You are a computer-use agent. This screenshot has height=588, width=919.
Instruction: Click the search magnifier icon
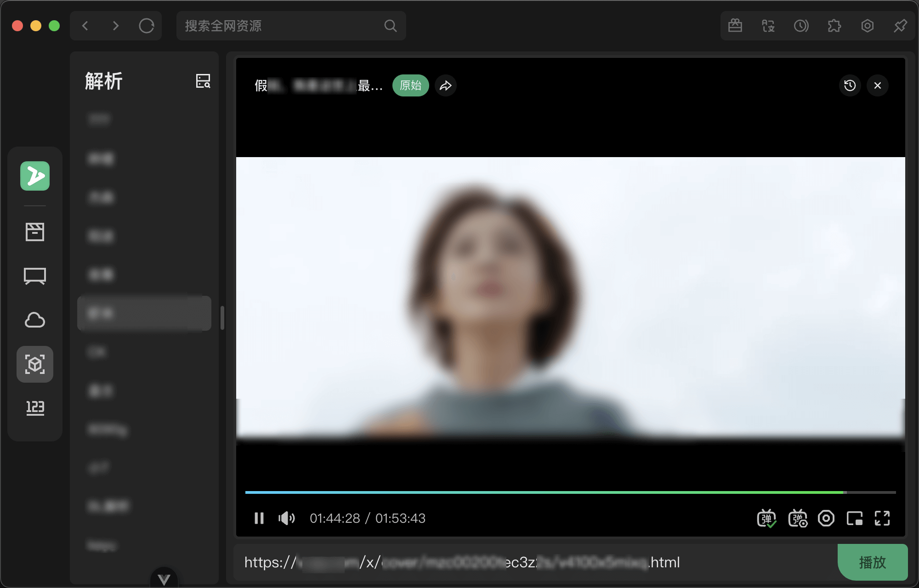(x=391, y=26)
